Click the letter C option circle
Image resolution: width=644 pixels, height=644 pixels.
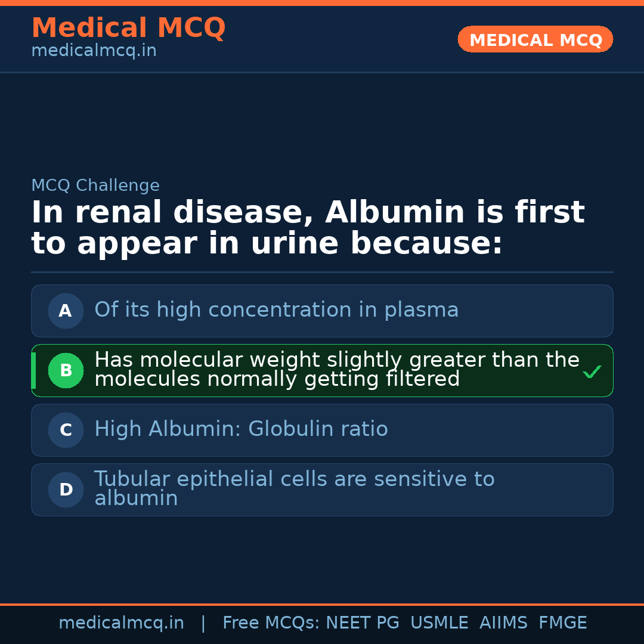coord(66,430)
